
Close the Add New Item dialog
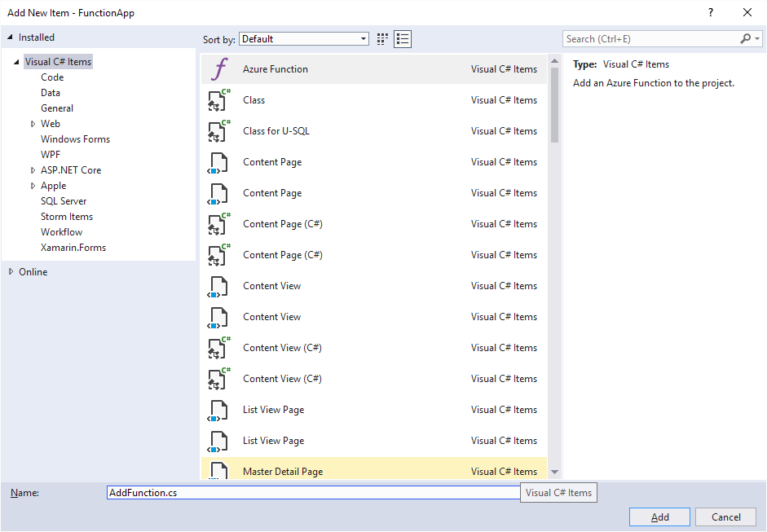click(x=747, y=13)
